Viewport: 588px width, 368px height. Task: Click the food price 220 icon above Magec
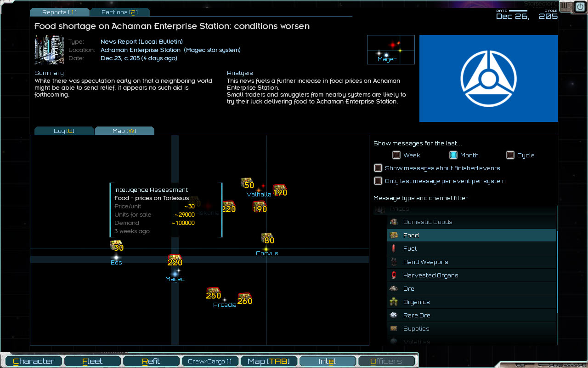175,260
